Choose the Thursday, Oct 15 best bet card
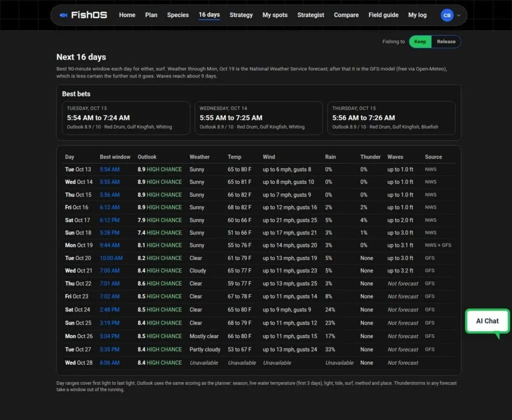The image size is (512, 420). [x=391, y=118]
